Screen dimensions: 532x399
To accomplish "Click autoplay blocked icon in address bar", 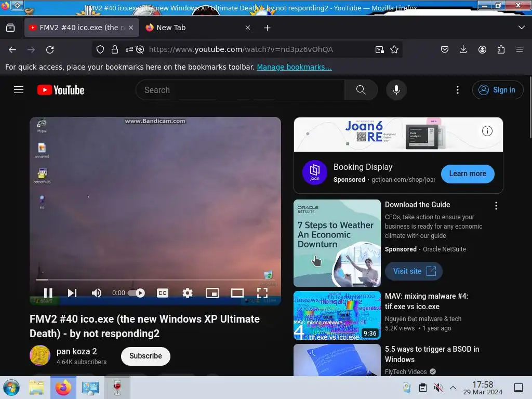I will coord(140,49).
